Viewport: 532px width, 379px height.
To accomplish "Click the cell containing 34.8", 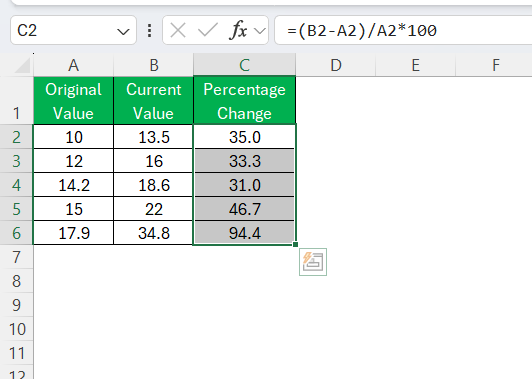I will tap(153, 233).
